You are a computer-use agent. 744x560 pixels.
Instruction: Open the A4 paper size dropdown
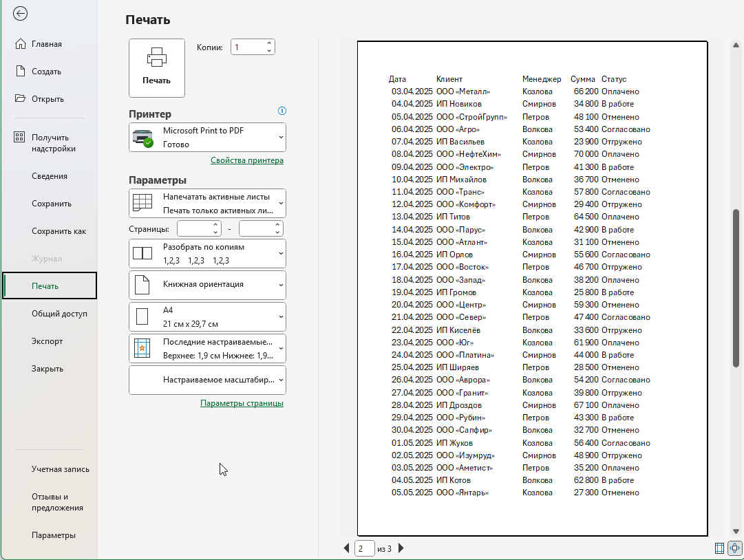207,317
